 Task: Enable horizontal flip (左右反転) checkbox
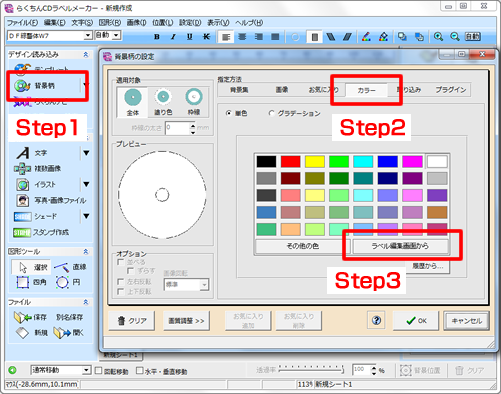(x=121, y=282)
